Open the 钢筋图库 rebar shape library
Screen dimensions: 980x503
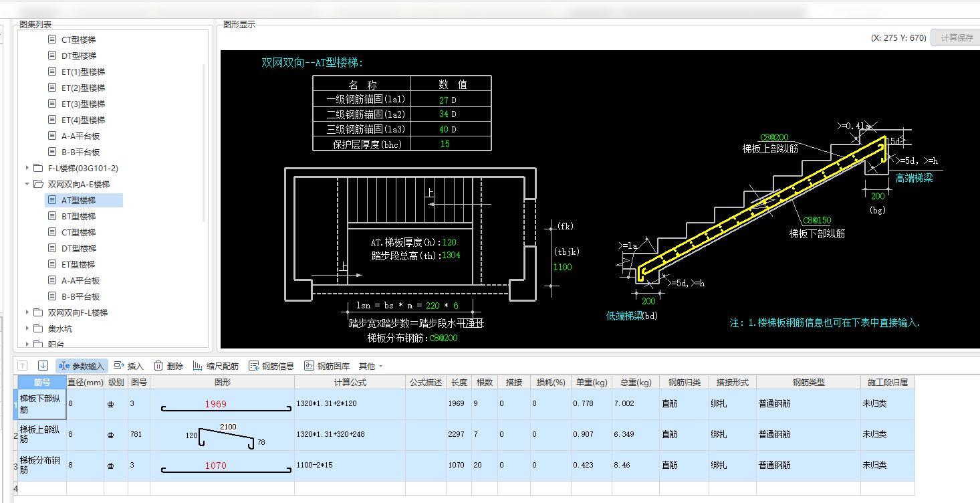click(x=327, y=366)
